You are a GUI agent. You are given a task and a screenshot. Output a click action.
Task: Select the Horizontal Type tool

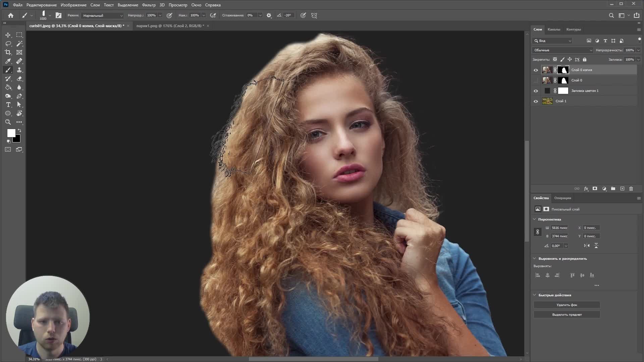8,105
